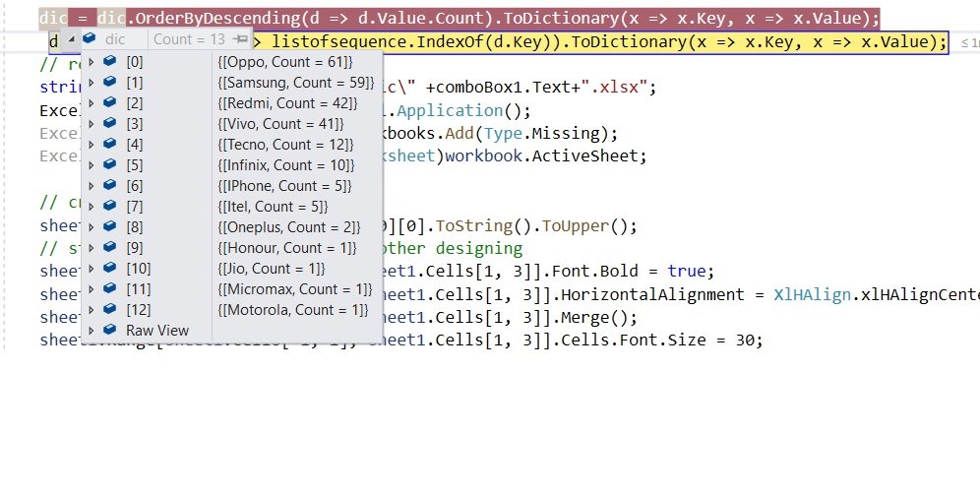Click the cube icon for index [9]
This screenshot has height=496, width=980.
point(110,247)
